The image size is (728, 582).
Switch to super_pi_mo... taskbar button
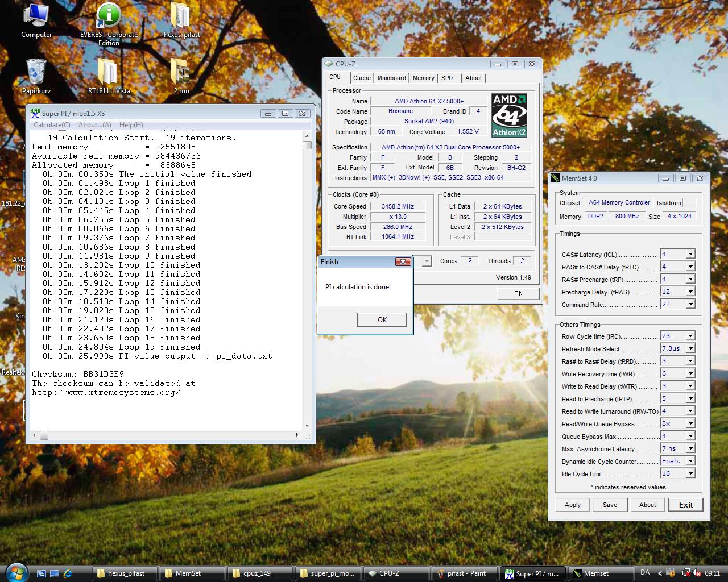pos(328,573)
